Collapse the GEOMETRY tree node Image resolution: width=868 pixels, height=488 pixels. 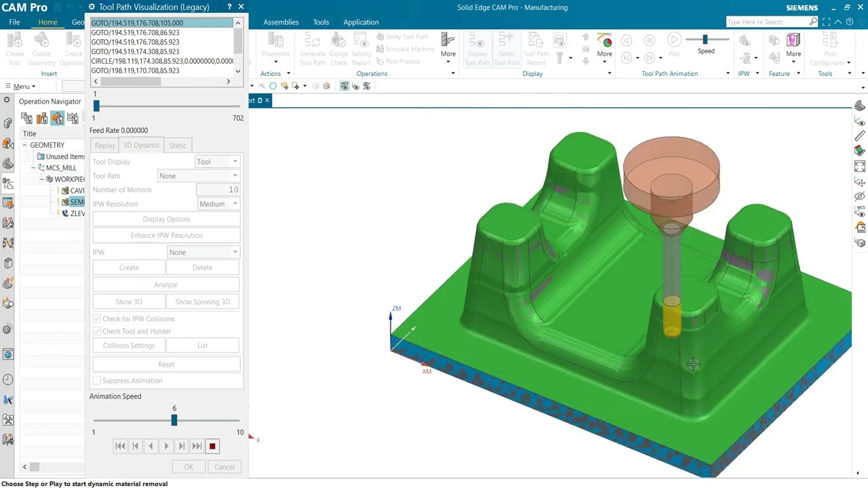click(x=24, y=145)
